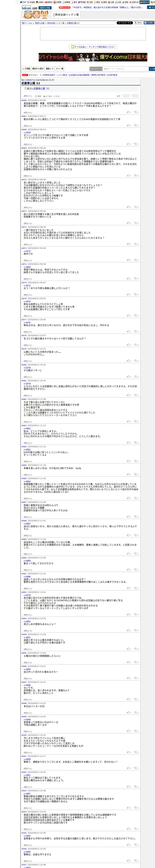Click the X フォローする button
Screen dimensions: 155x868
pos(125,23)
